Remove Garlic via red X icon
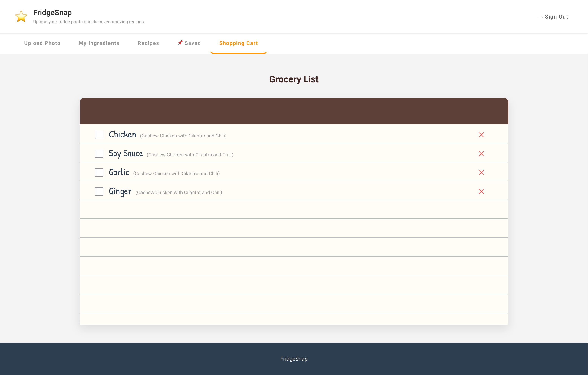The height and width of the screenshot is (375, 588). (x=481, y=173)
